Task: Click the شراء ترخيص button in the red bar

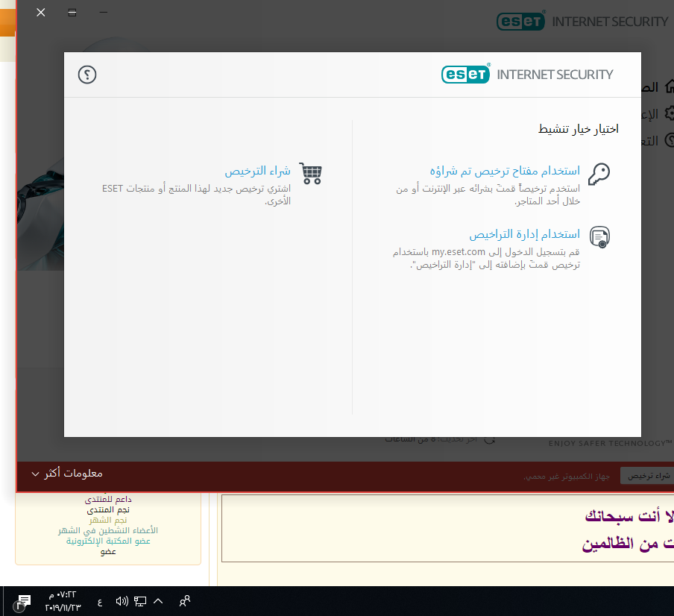Action: click(648, 476)
